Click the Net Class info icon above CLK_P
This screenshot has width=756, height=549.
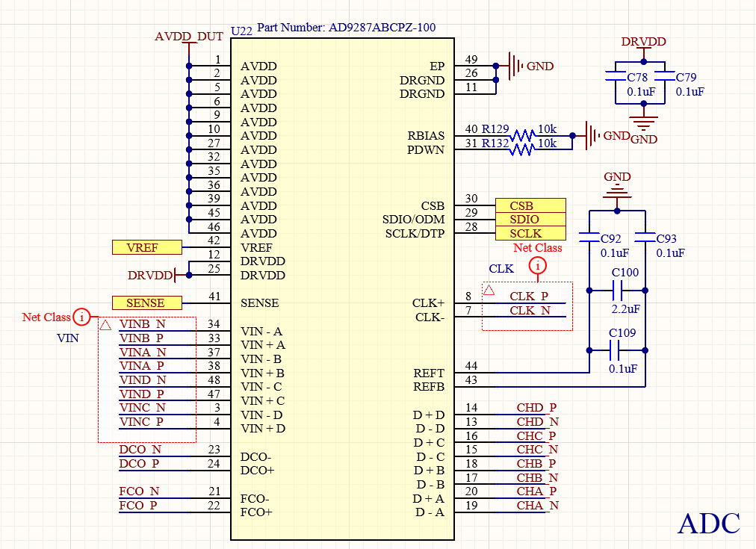click(x=537, y=265)
